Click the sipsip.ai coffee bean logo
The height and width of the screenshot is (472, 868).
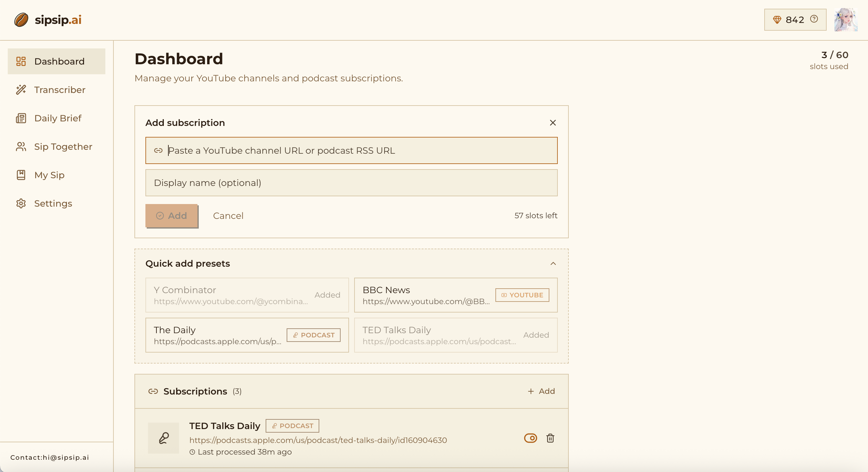click(x=21, y=20)
